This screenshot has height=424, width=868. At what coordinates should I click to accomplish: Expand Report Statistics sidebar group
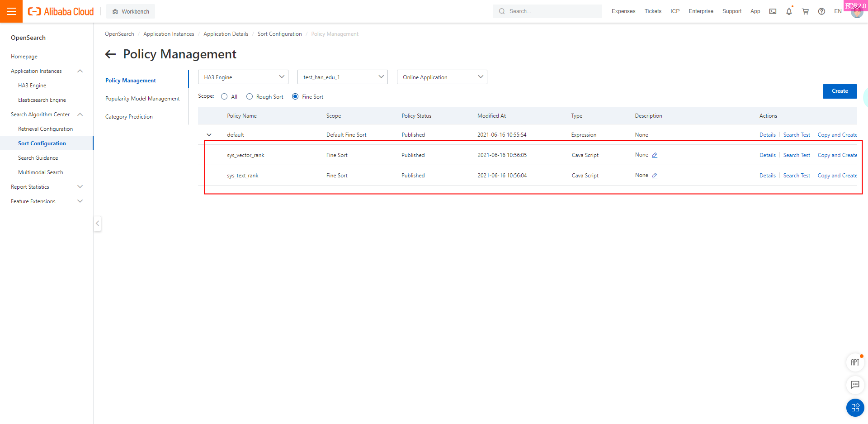coord(80,187)
